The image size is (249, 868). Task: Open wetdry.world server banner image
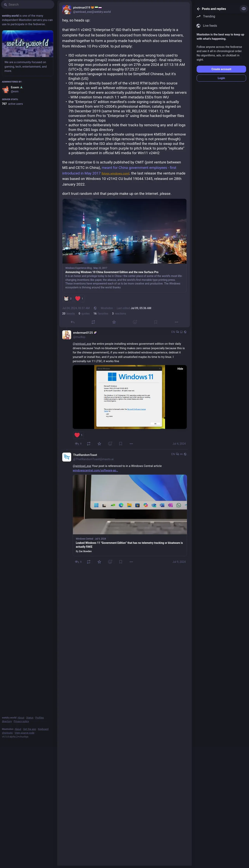coord(28,44)
